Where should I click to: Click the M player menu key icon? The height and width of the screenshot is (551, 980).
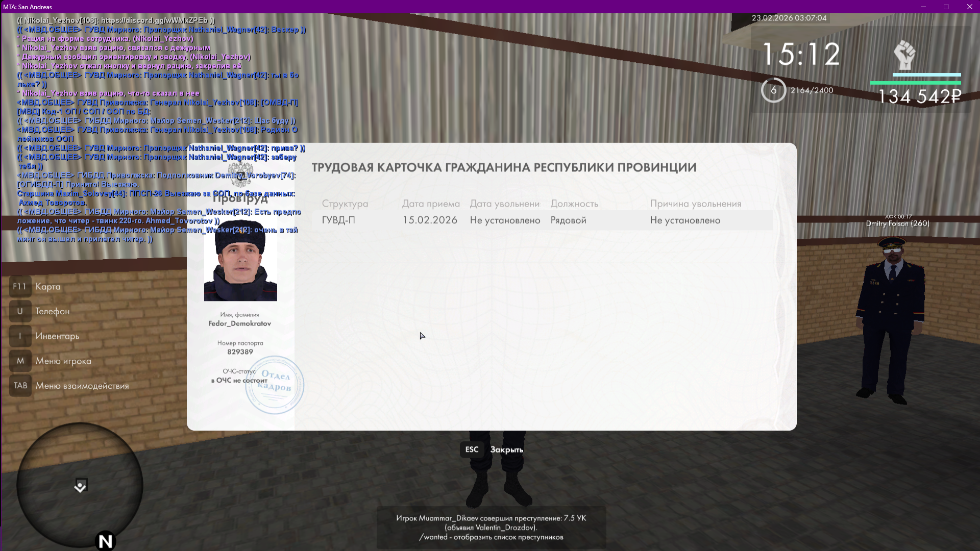tap(20, 361)
